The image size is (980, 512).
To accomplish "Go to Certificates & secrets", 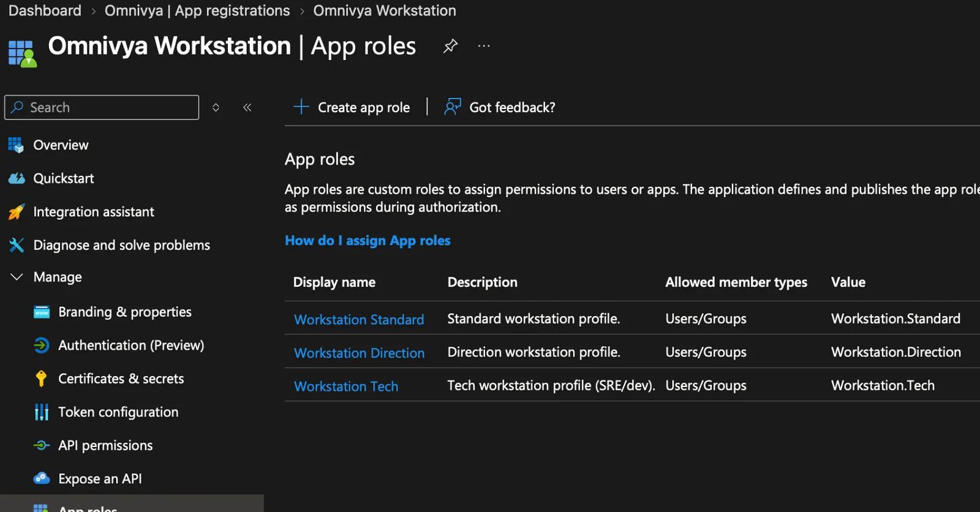I will pyautogui.click(x=121, y=378).
